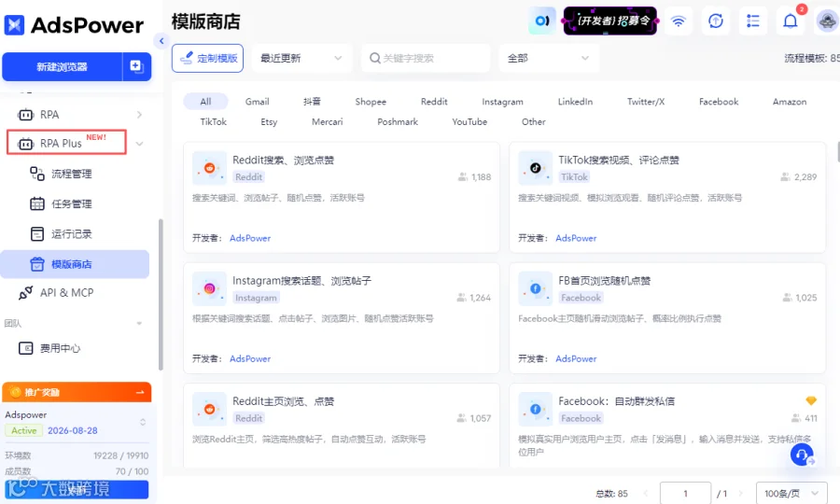Click the Reddit tag on Reddit搜索 card
This screenshot has width=840, height=504.
pyautogui.click(x=248, y=176)
